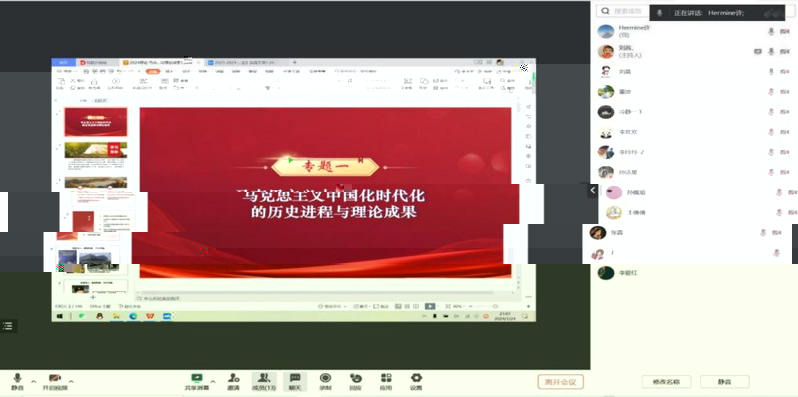Expand the arrow next to 开启视频
The width and height of the screenshot is (798, 397).
click(71, 381)
